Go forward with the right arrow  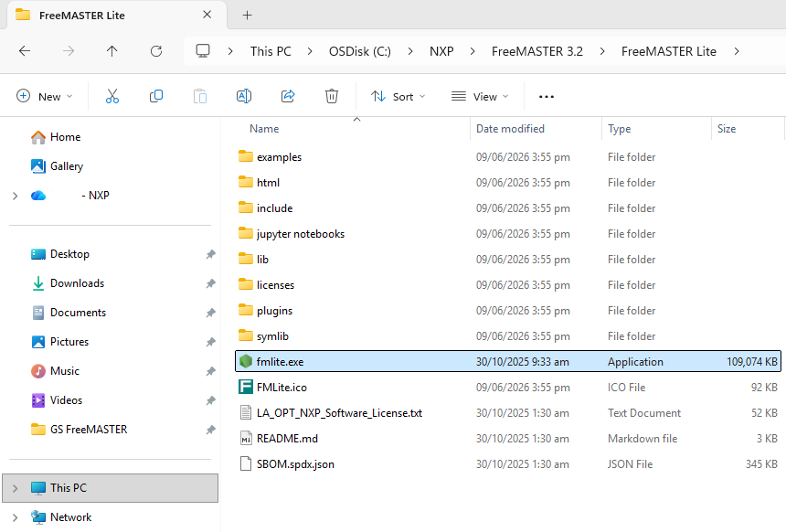(69, 51)
